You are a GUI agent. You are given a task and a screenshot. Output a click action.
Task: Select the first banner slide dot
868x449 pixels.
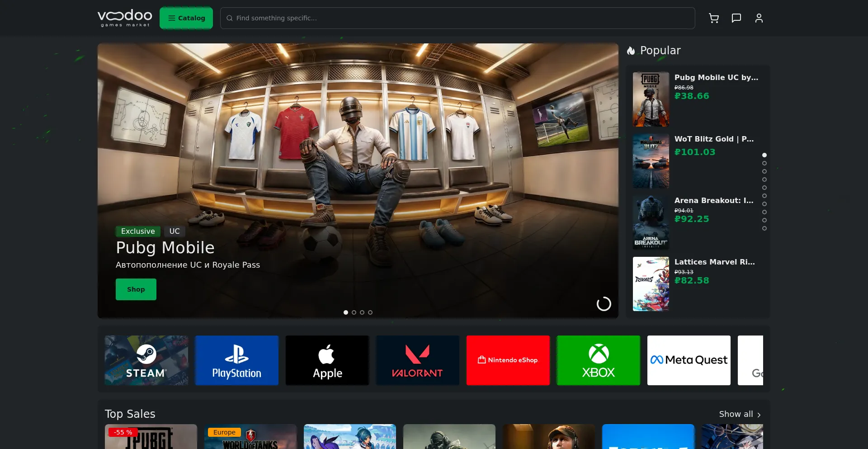(346, 312)
